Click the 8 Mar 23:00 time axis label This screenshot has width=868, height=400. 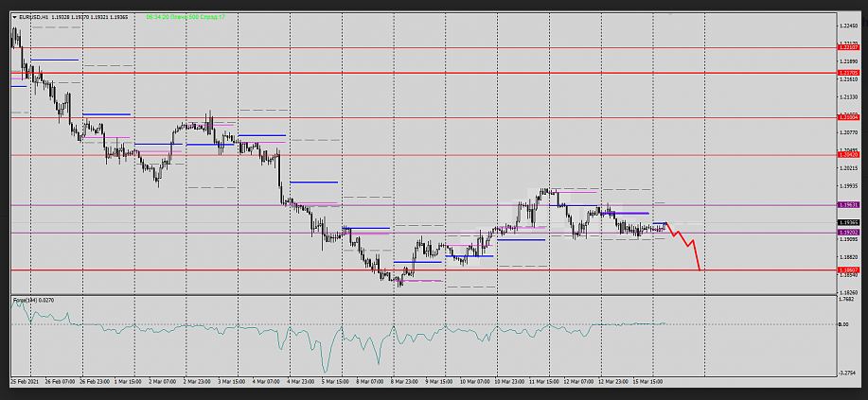404,382
